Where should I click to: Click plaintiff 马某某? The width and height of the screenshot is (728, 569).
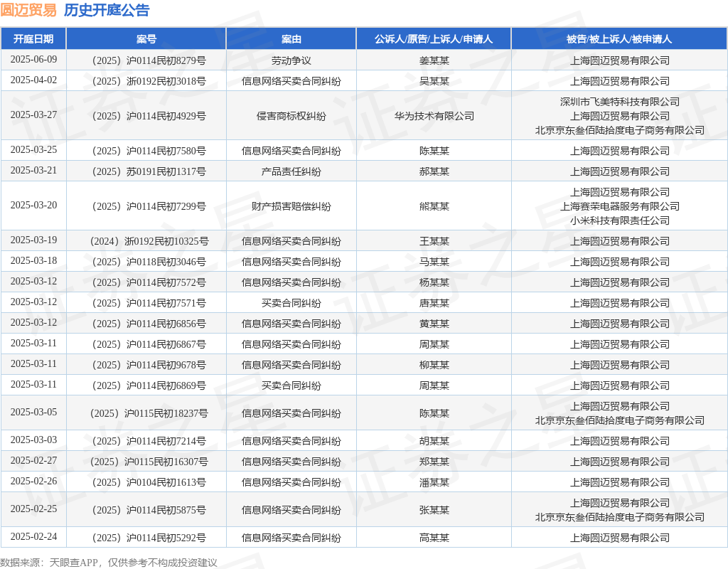click(434, 262)
